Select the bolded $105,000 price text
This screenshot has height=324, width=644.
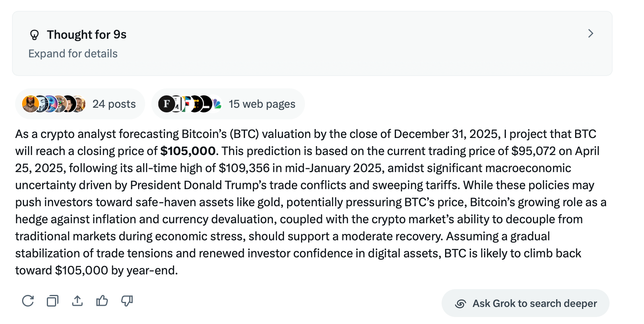188,151
